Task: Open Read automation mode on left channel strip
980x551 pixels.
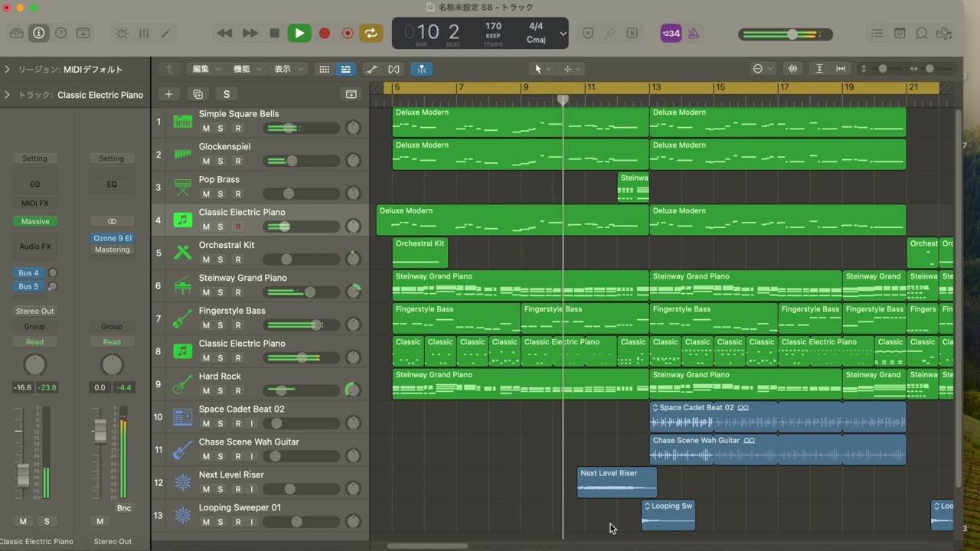Action: (34, 342)
